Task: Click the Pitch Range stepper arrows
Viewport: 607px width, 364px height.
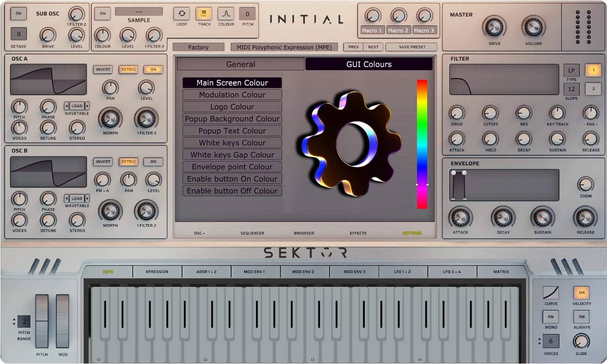Action: point(14,322)
